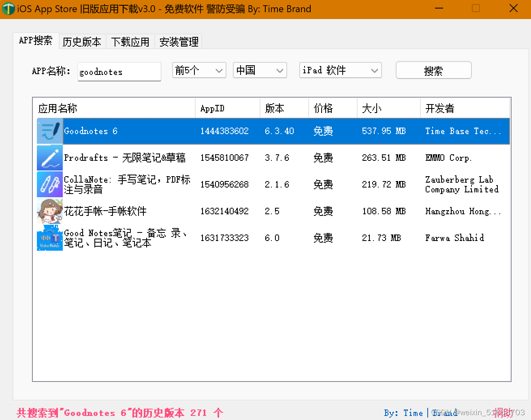Click the By: Time Brand link
531x420 pixels.
coord(421,413)
